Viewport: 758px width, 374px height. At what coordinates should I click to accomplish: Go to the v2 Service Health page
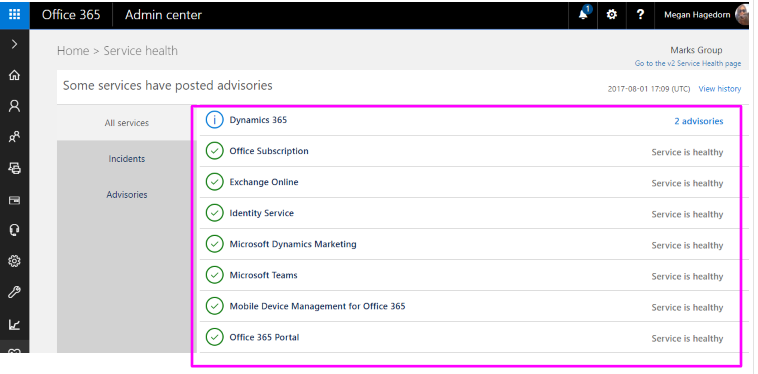687,63
